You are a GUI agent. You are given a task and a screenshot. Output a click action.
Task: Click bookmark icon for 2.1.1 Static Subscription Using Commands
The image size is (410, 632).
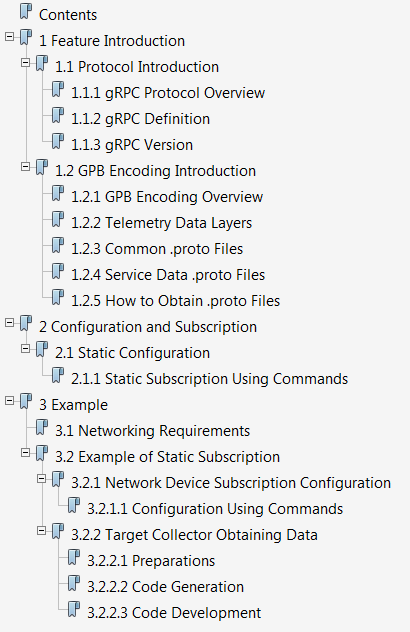pos(58,376)
